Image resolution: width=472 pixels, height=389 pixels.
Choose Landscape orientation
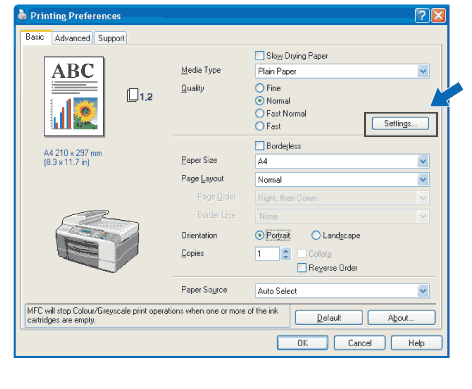click(316, 235)
